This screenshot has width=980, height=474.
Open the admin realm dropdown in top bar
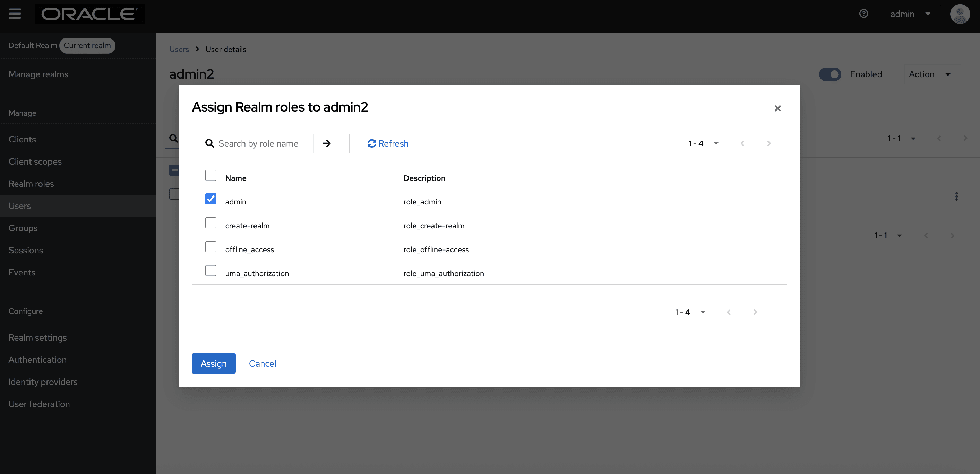[913, 14]
